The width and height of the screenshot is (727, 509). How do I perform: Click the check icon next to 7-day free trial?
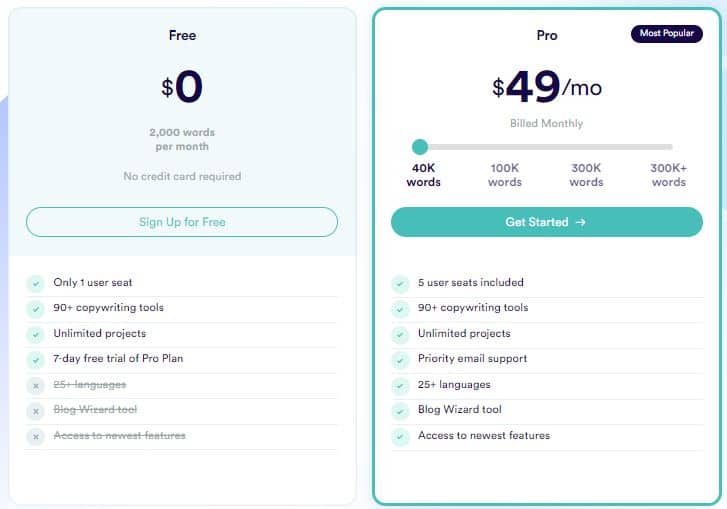click(x=36, y=360)
